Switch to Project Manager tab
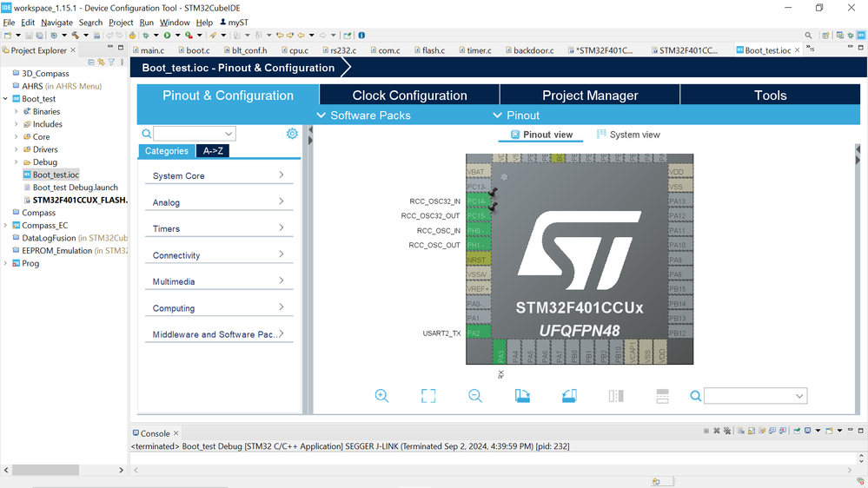This screenshot has width=868, height=488. tap(590, 96)
